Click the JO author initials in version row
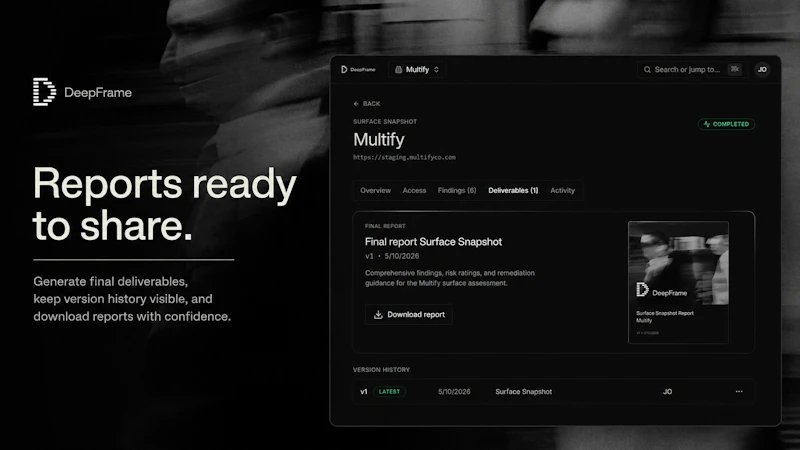800x450 pixels. 667,392
